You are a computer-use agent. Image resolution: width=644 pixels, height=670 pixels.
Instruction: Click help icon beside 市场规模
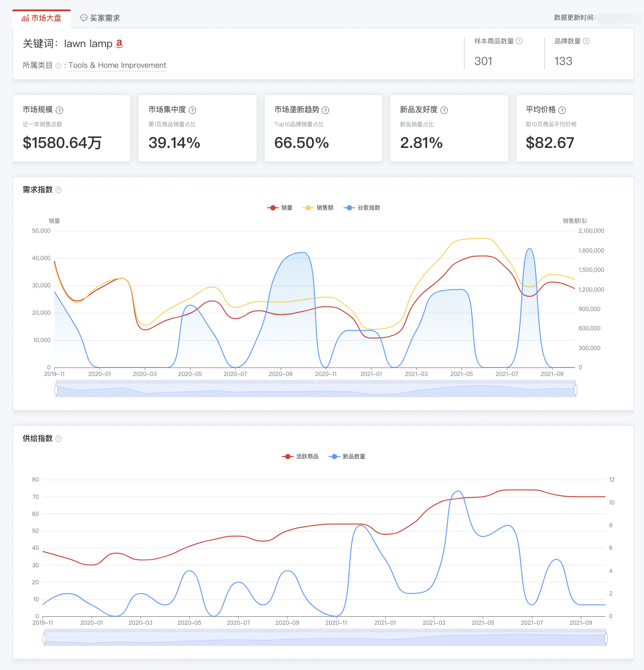tap(59, 110)
